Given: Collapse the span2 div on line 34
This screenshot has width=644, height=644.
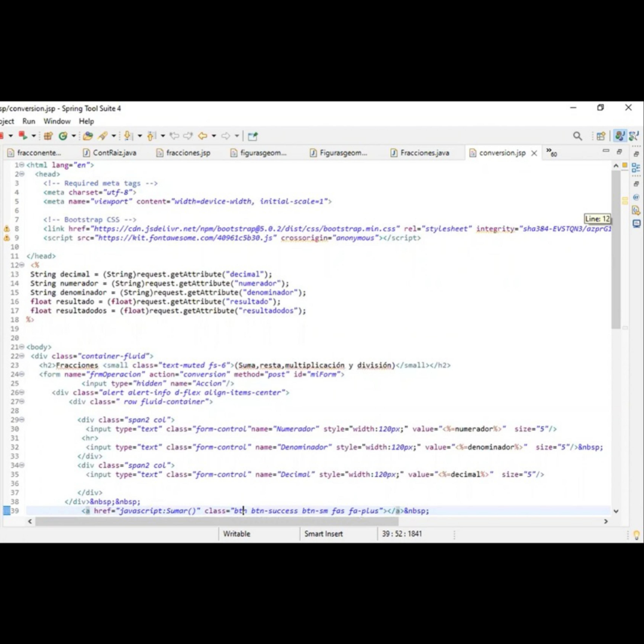Looking at the screenshot, I should [x=22, y=465].
